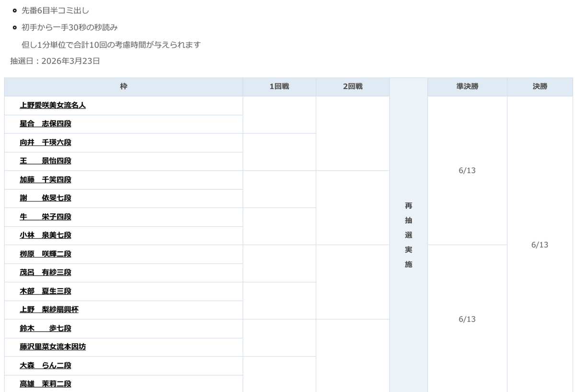Open player link 王 景怡四段
Viewport: 575px width, 392px height.
pyautogui.click(x=46, y=161)
